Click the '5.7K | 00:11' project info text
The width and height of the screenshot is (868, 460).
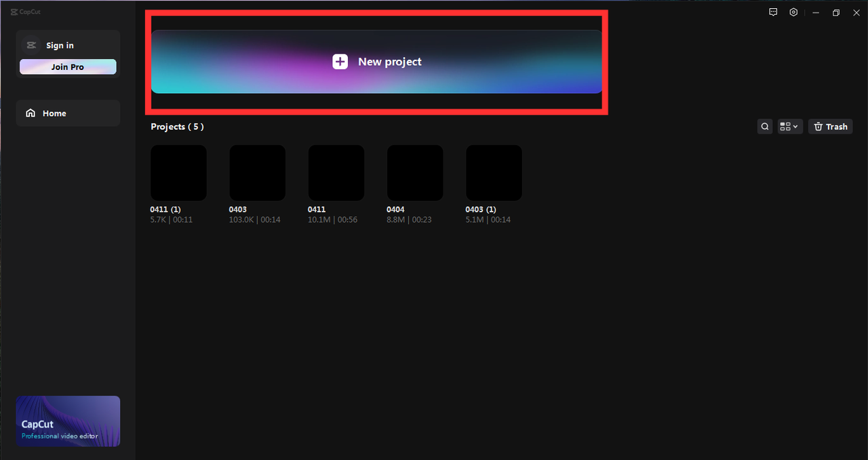172,220
